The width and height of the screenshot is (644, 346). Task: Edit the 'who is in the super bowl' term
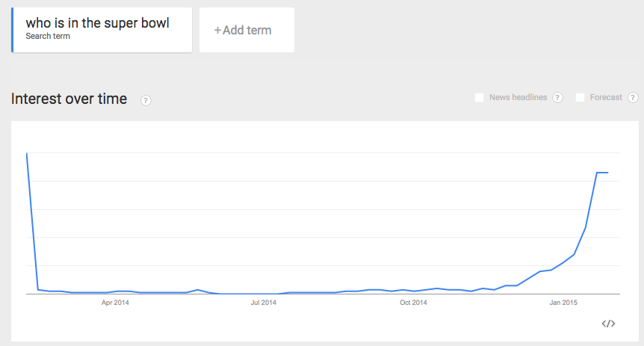click(x=97, y=23)
